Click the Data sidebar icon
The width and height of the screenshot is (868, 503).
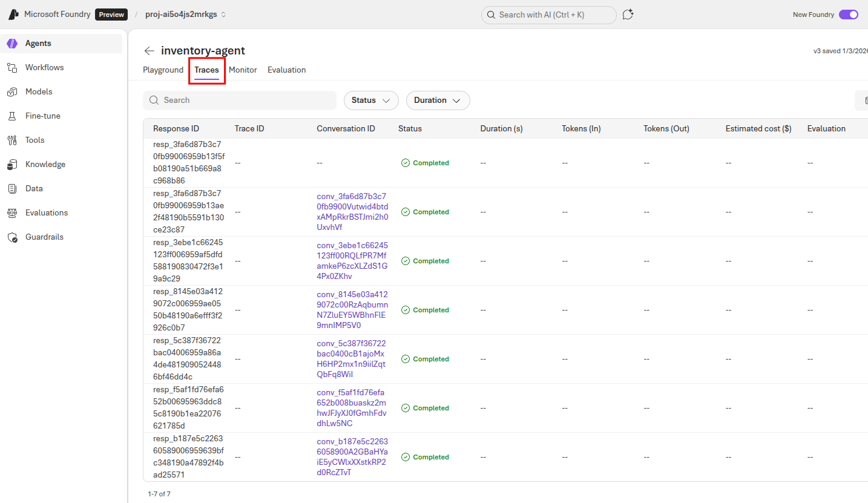12,189
